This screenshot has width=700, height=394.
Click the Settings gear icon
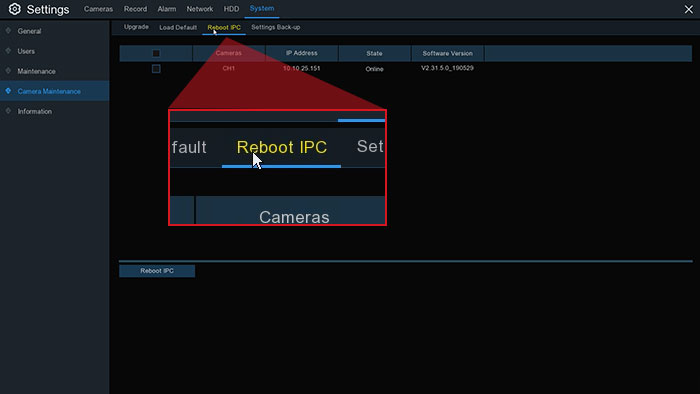[x=14, y=9]
